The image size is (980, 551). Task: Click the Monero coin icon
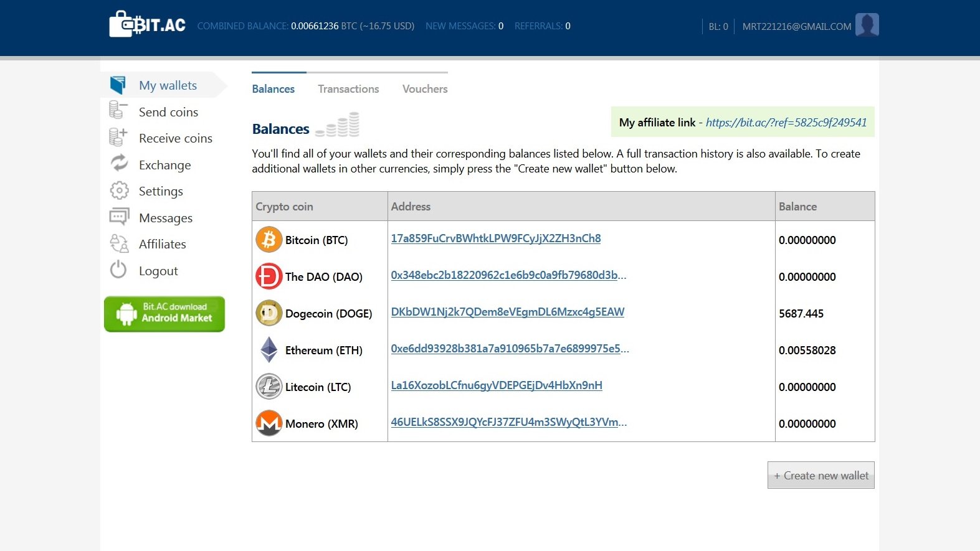pos(269,423)
